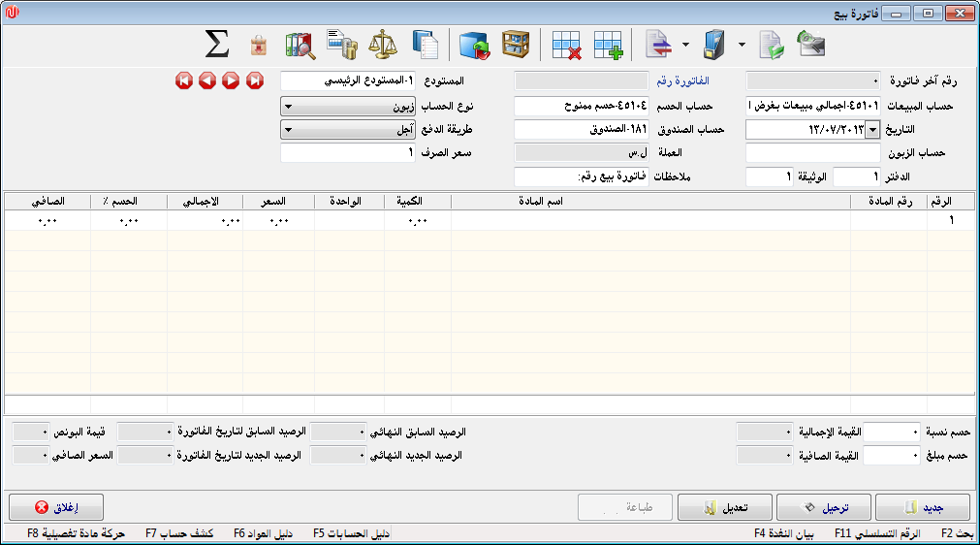Go to last invoice record

click(254, 80)
